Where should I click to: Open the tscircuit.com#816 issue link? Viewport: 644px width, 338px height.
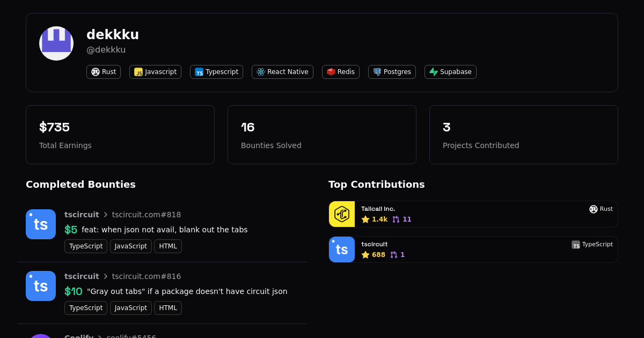click(146, 276)
